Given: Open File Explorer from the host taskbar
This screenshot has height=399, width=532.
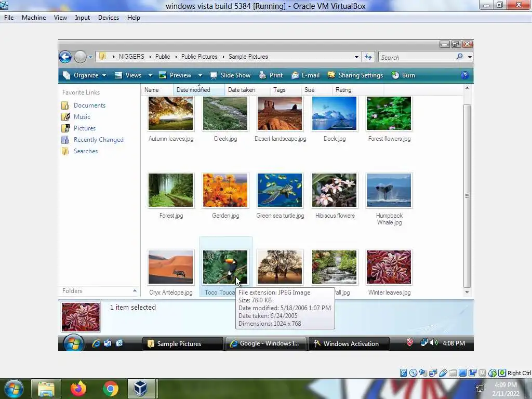Looking at the screenshot, I should tap(46, 389).
